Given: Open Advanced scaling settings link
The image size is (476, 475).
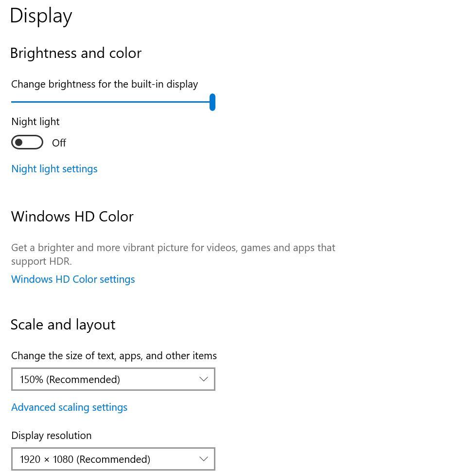Looking at the screenshot, I should (x=69, y=407).
